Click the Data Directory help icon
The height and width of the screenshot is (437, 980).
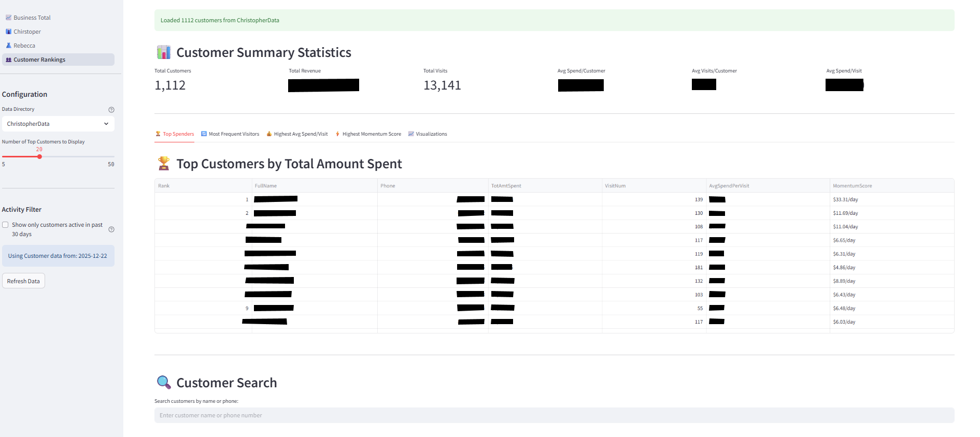[111, 110]
